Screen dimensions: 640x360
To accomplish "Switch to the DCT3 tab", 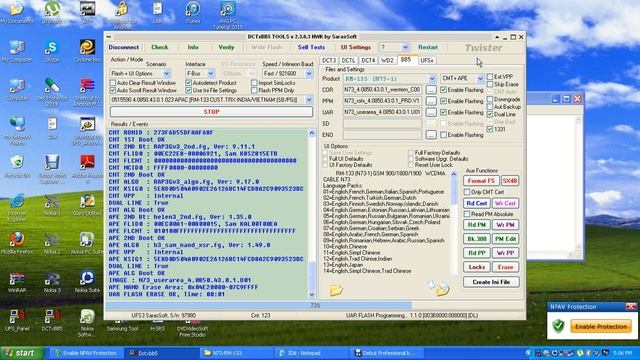I will click(x=329, y=60).
